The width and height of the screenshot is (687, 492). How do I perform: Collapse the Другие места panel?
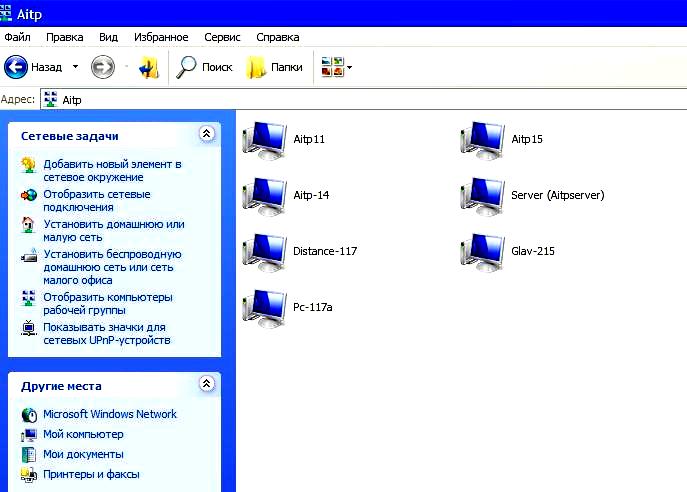point(207,384)
